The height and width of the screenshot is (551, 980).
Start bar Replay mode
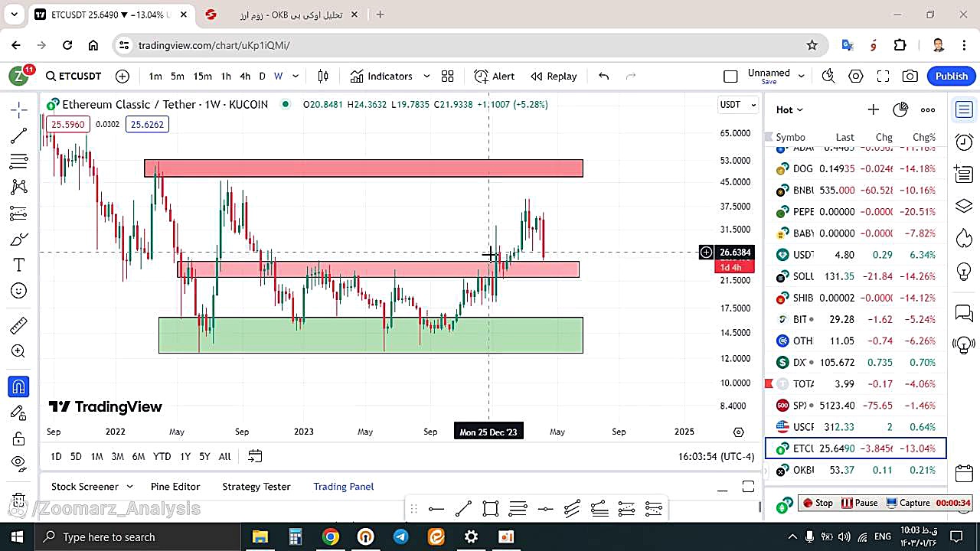554,76
